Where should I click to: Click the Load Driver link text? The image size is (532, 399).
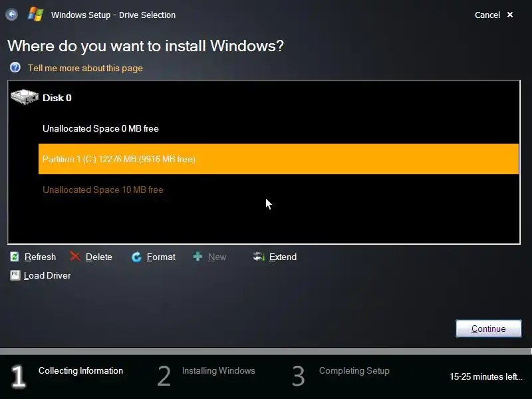[x=47, y=275]
